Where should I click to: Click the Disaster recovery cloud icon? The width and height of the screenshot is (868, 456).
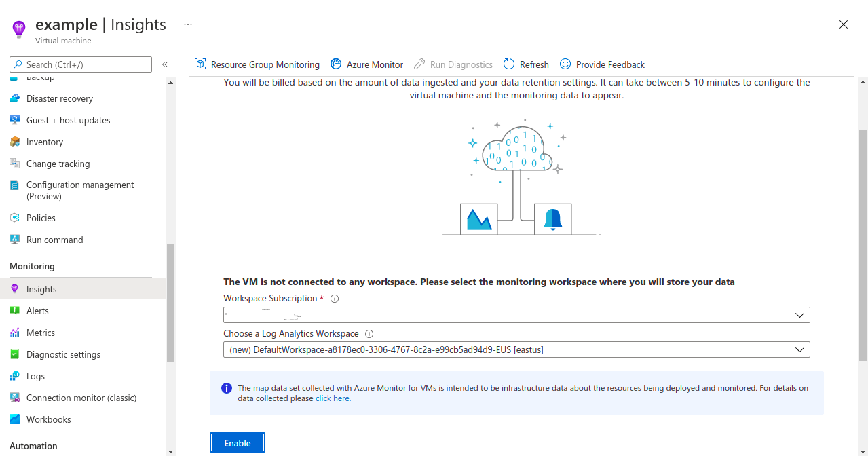[15, 98]
